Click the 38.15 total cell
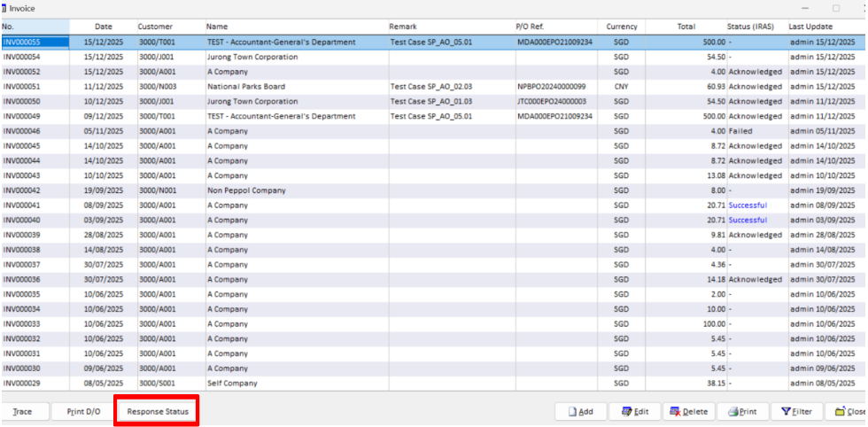 686,384
